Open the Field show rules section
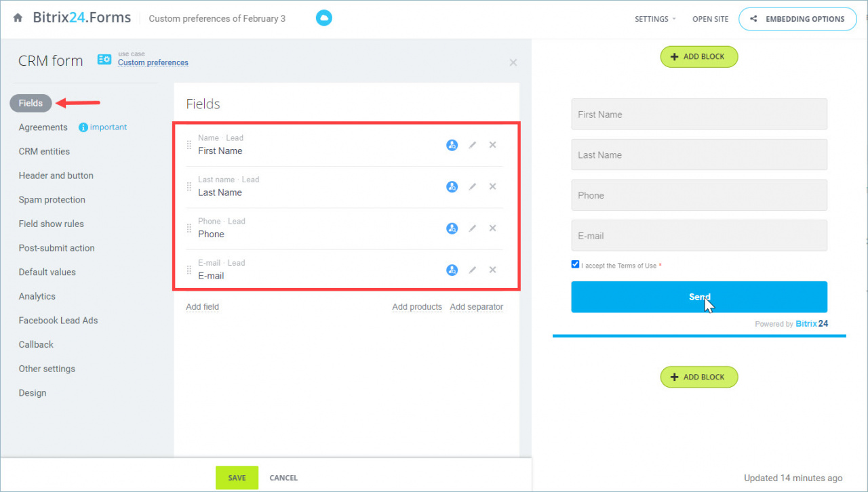Viewport: 868px width, 492px height. (x=52, y=224)
